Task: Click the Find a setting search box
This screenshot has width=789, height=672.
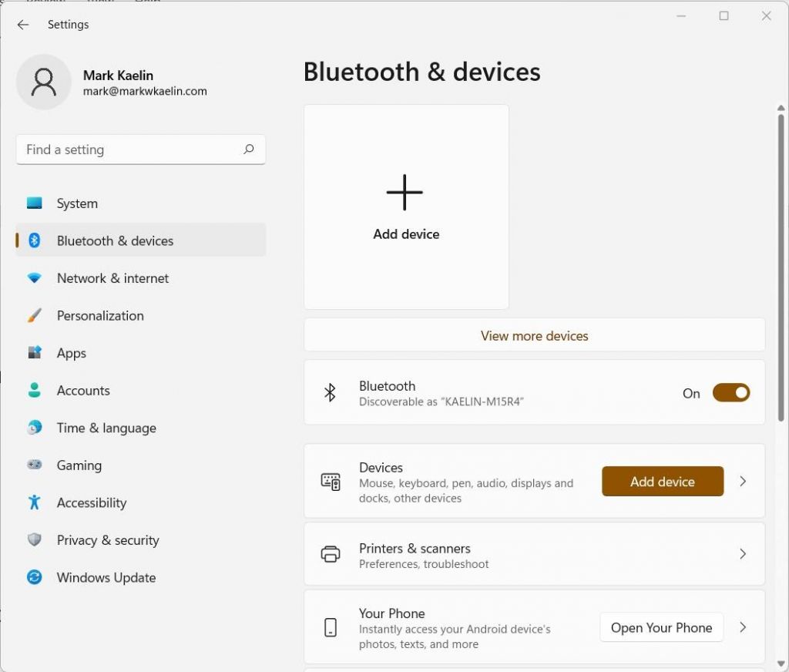Action: pos(131,150)
